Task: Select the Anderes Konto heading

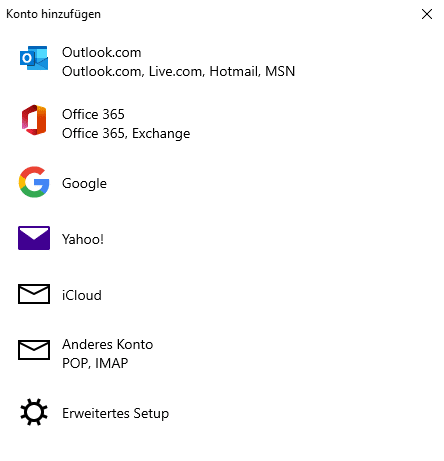Action: (107, 344)
